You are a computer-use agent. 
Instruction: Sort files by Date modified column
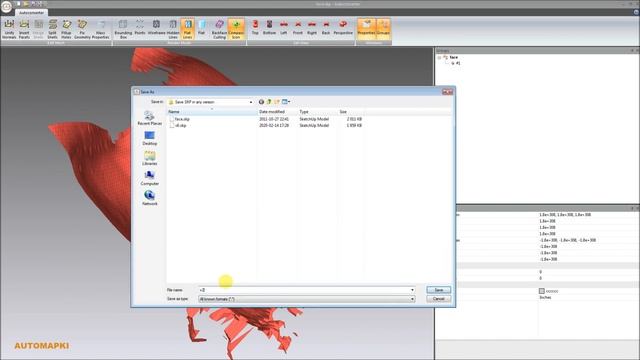277,112
